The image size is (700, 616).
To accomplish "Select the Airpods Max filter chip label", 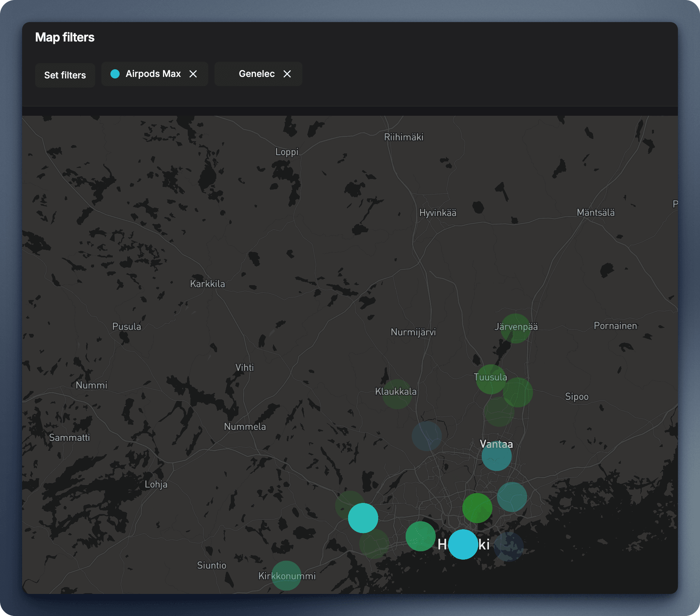I will [x=153, y=74].
